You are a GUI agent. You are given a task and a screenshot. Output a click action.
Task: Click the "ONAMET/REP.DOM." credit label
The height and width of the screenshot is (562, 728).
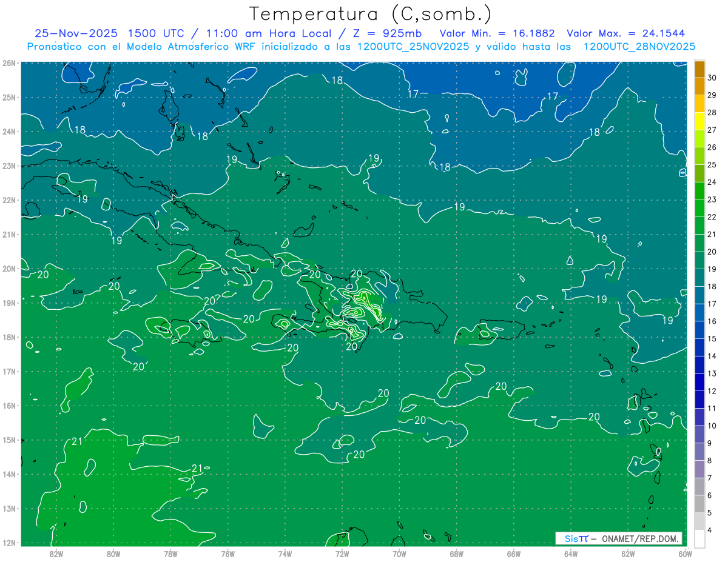pos(639,538)
